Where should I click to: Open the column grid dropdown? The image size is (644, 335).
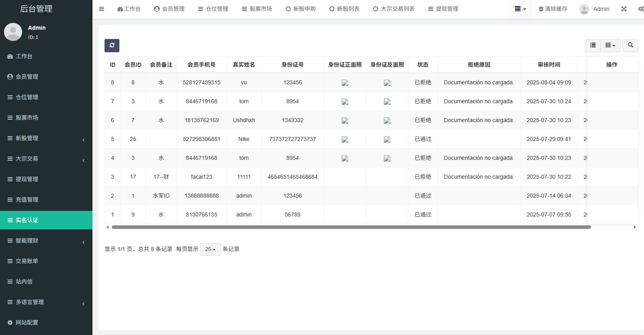[x=610, y=45]
